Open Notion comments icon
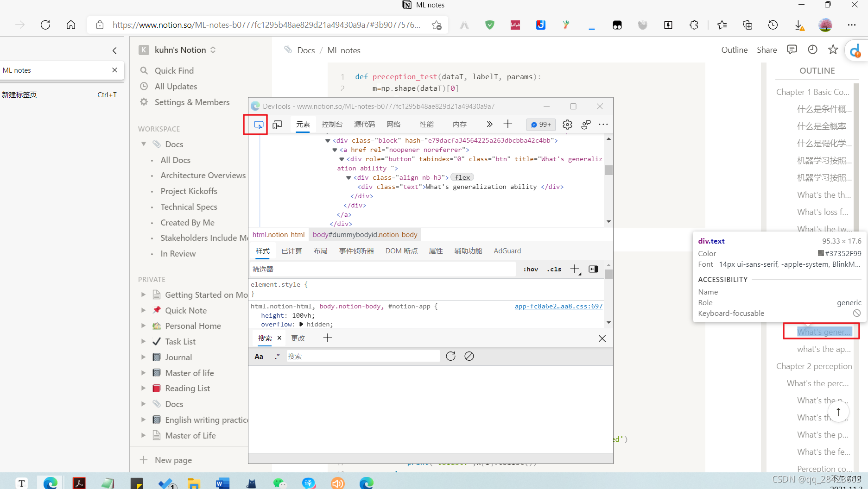The image size is (868, 489). (792, 50)
